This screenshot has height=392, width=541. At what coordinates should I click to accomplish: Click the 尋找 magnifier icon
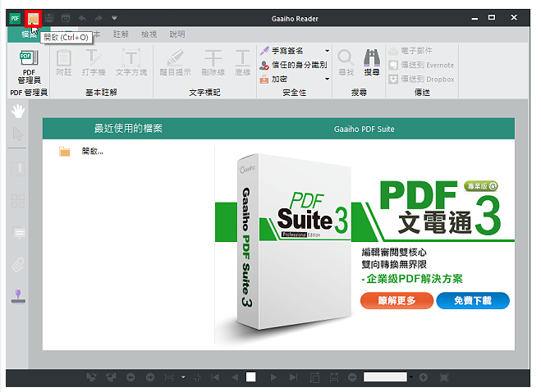pyautogui.click(x=346, y=62)
